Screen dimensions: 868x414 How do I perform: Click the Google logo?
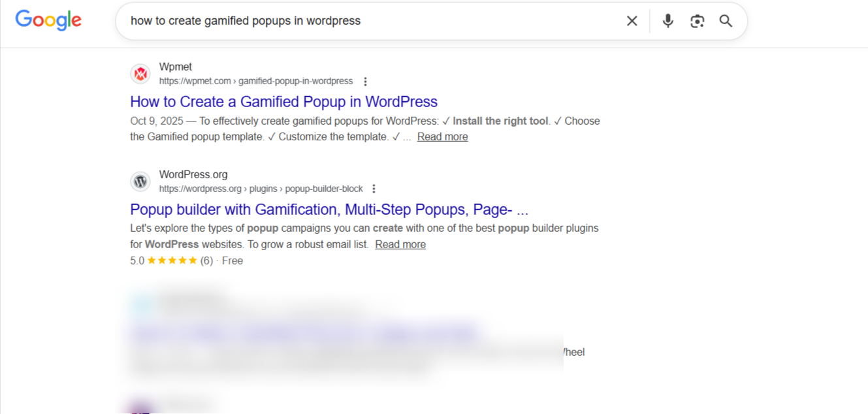click(48, 20)
